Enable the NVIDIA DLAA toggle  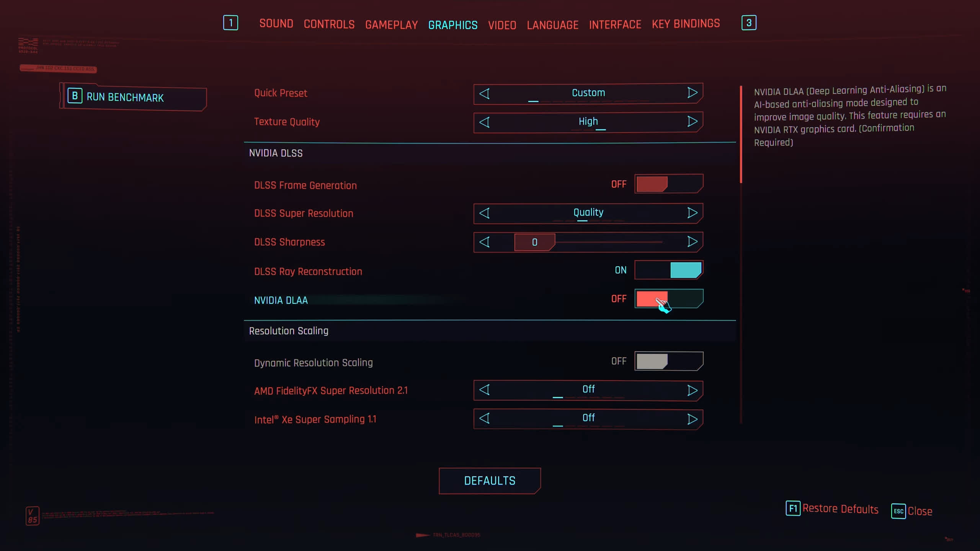coord(669,298)
